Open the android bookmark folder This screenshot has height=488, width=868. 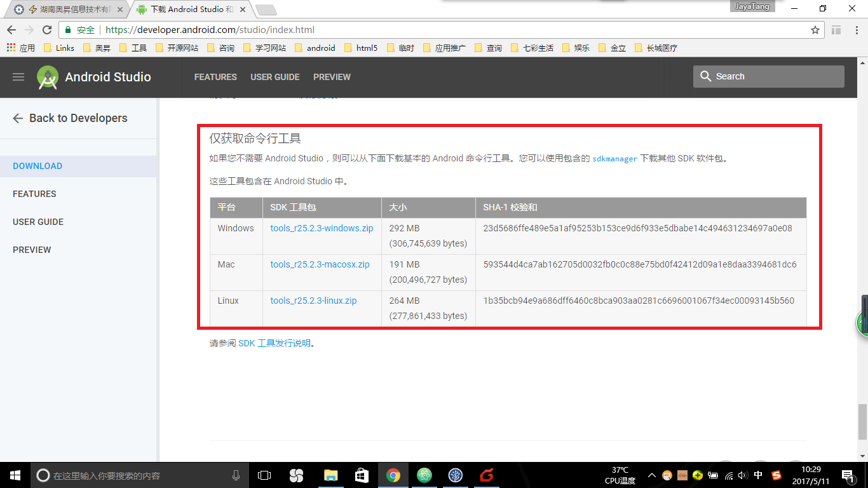click(x=315, y=48)
